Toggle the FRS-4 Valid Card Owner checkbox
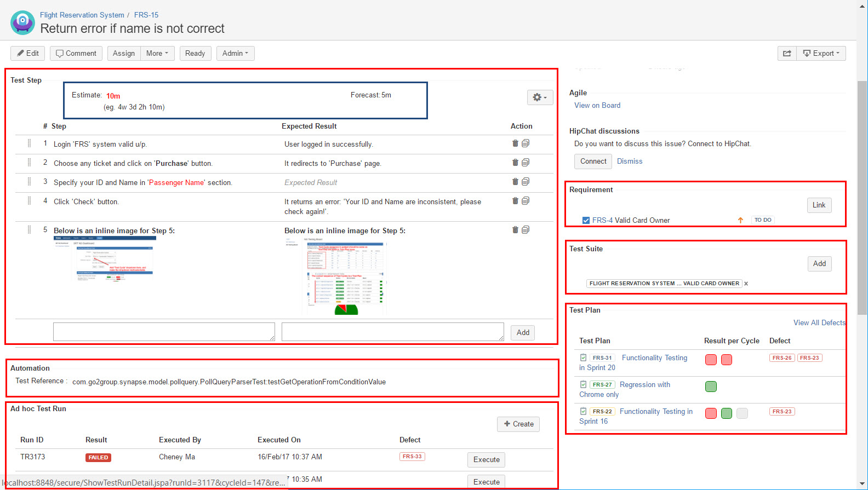The image size is (868, 490). point(586,220)
